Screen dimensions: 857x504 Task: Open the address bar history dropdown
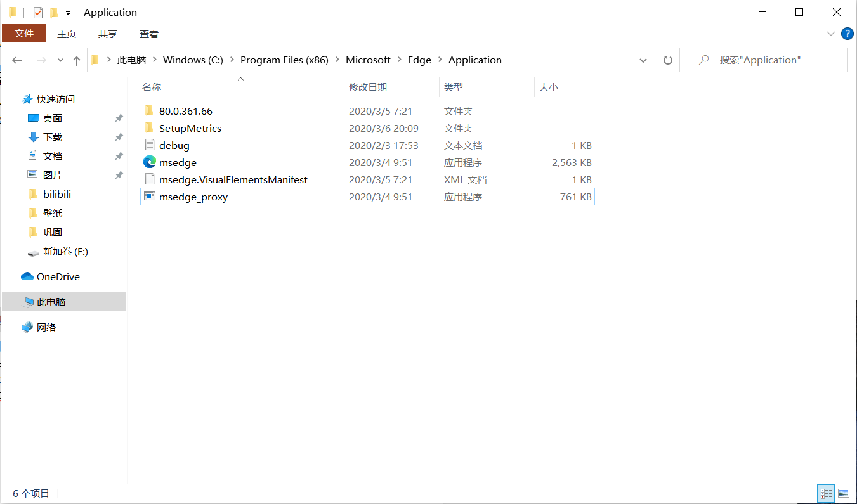pyautogui.click(x=643, y=60)
